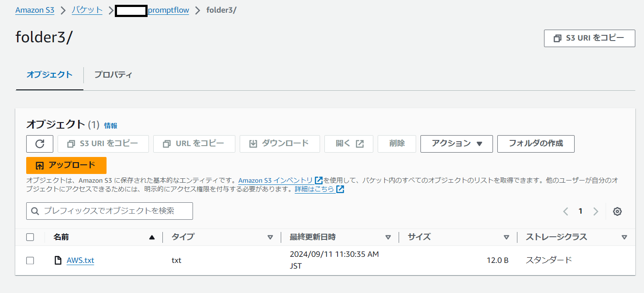
Task: Click the txt type cell
Action: tap(176, 260)
